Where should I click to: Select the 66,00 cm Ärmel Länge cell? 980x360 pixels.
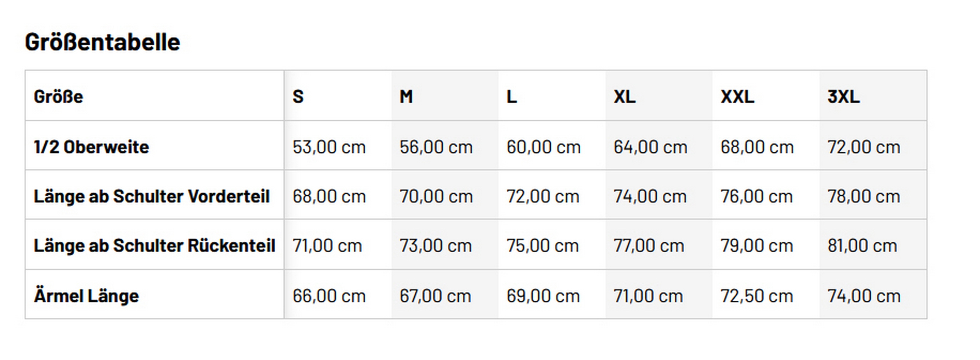329,296
